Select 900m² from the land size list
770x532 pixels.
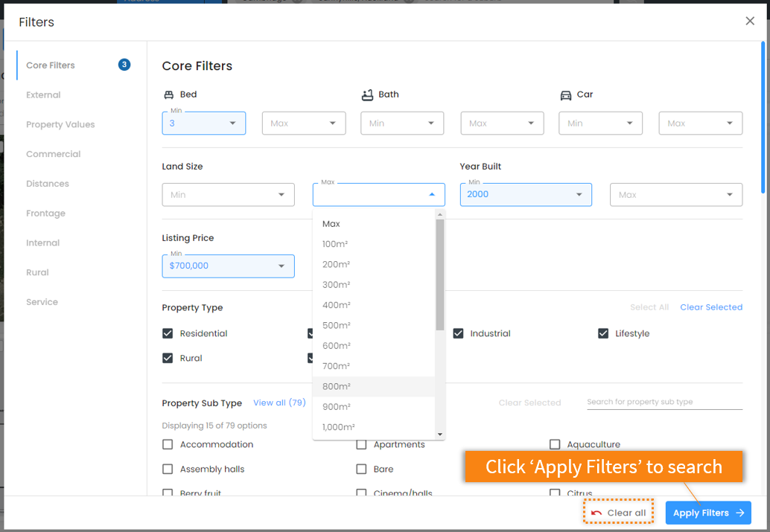pos(374,407)
